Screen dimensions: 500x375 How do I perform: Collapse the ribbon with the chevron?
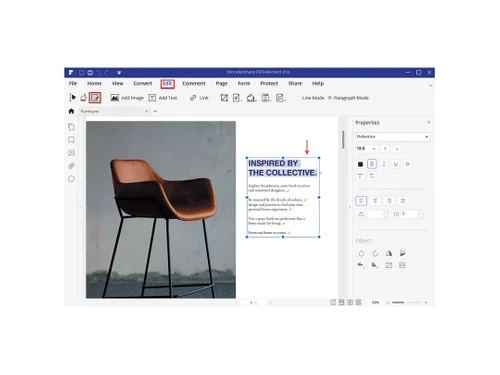pos(430,86)
